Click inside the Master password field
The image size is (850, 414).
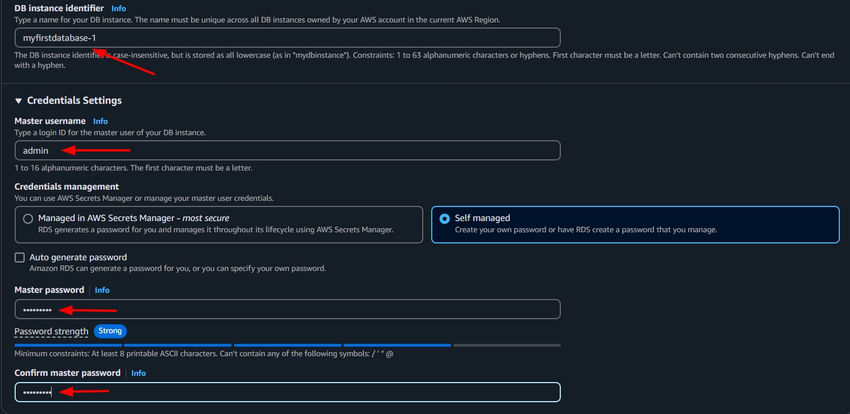coord(287,310)
